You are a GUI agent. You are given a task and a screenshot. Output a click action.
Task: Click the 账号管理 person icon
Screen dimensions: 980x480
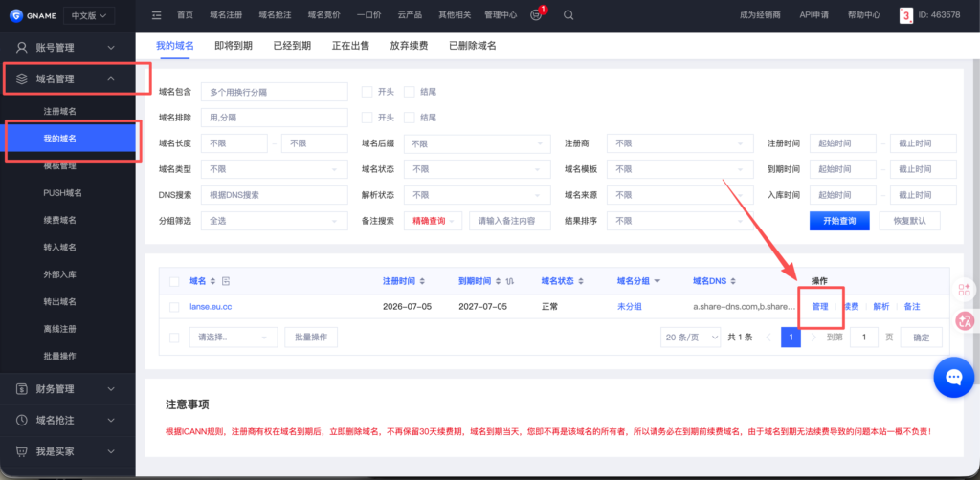(x=22, y=48)
